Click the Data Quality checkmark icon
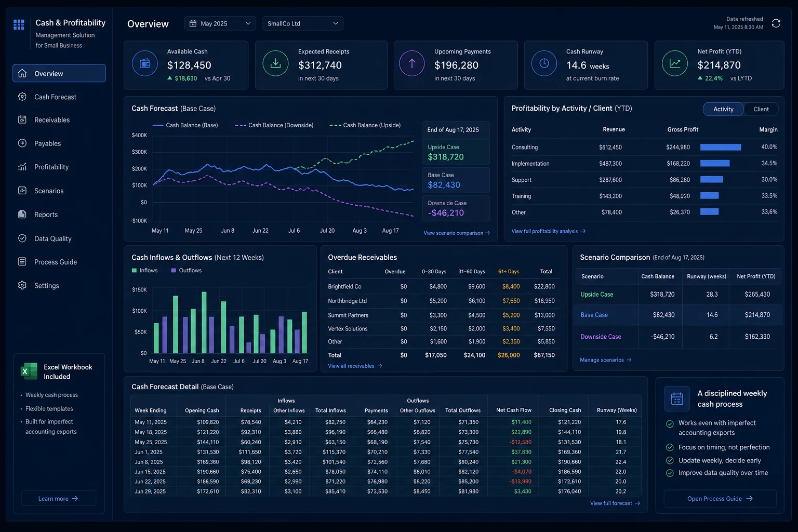 coord(22,238)
